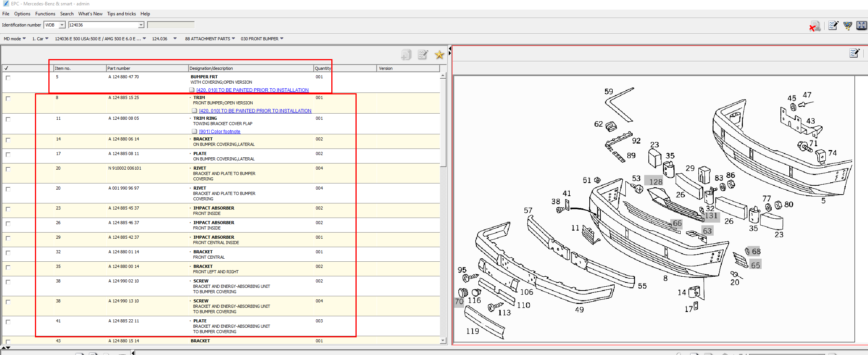Click the parts list scroll down arrow

pyautogui.click(x=443, y=340)
